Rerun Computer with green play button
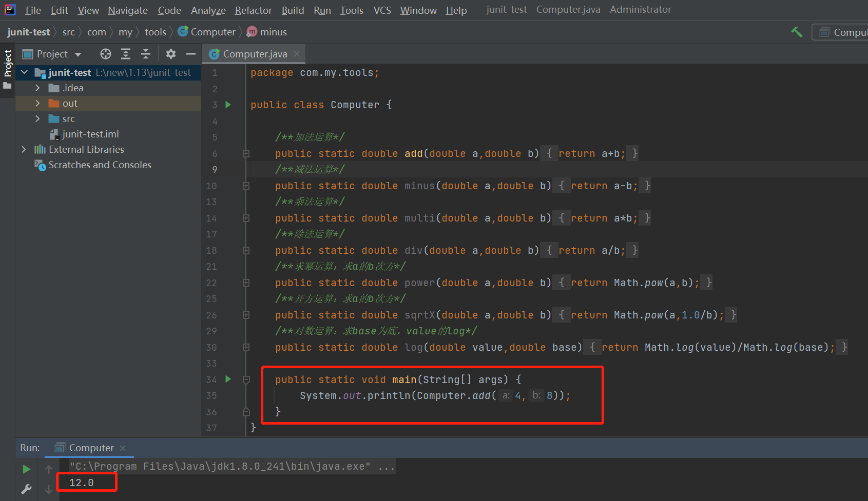The image size is (868, 501). 27,469
